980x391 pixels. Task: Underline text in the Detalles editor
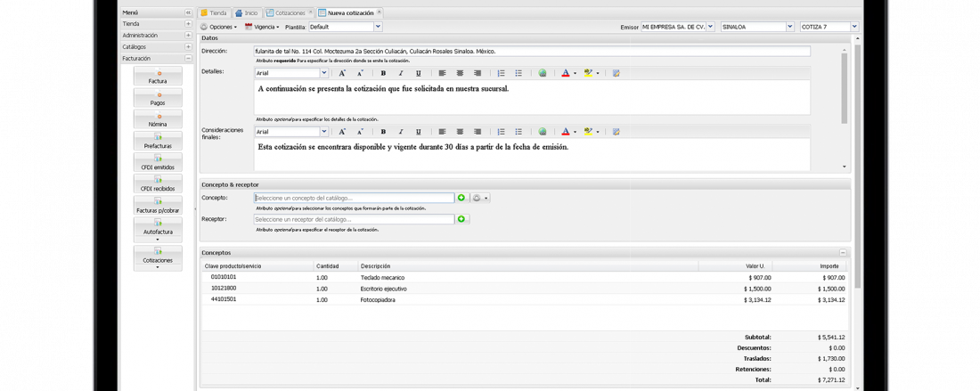click(x=419, y=73)
